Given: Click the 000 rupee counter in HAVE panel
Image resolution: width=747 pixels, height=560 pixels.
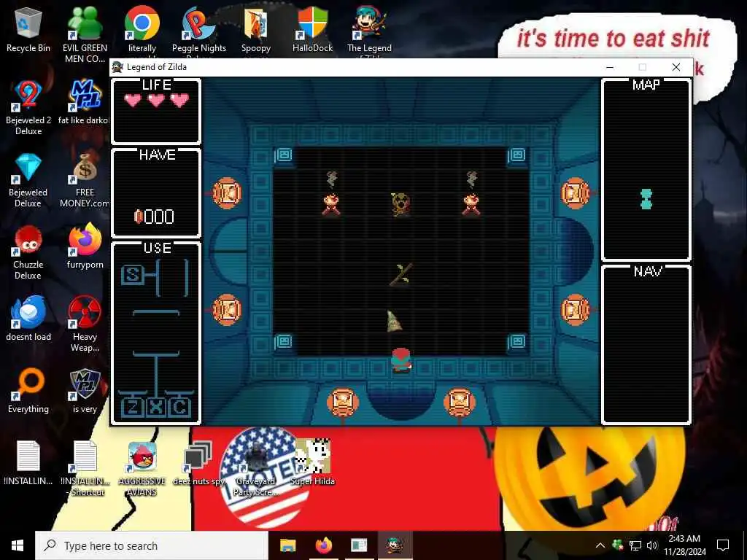Looking at the screenshot, I should (155, 217).
